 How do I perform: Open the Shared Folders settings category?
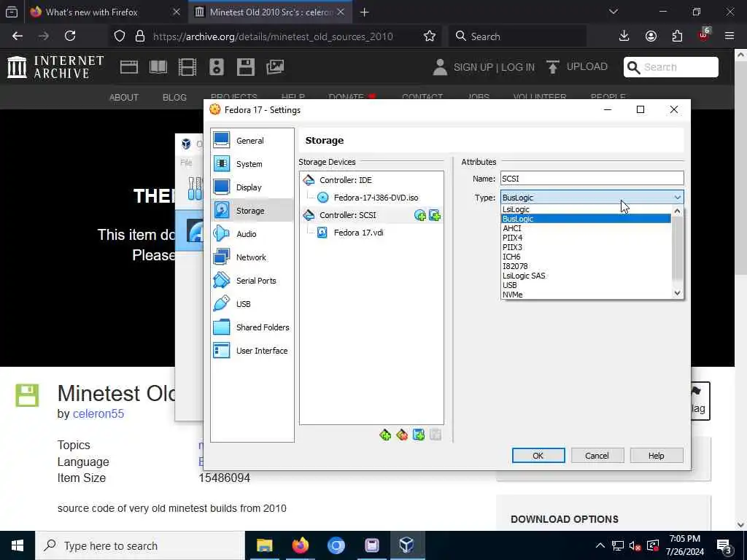click(x=252, y=327)
